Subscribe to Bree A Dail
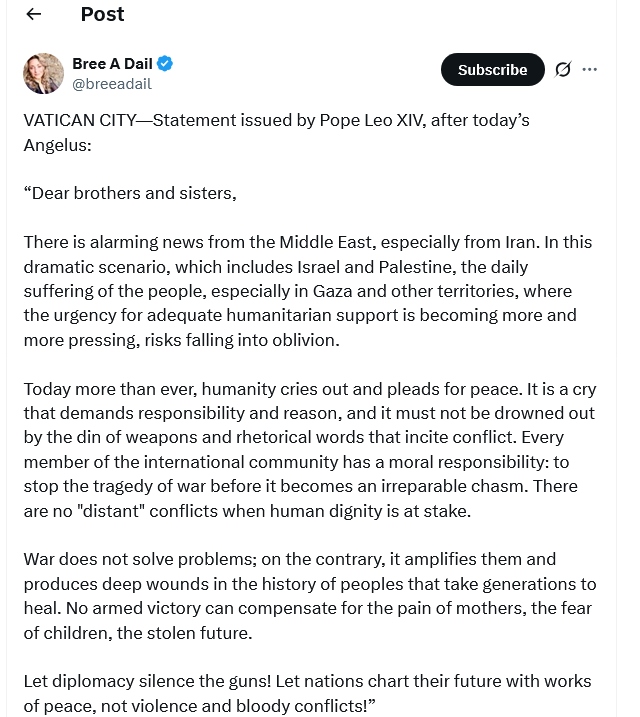Image resolution: width=640 pixels, height=717 pixels. tap(492, 69)
